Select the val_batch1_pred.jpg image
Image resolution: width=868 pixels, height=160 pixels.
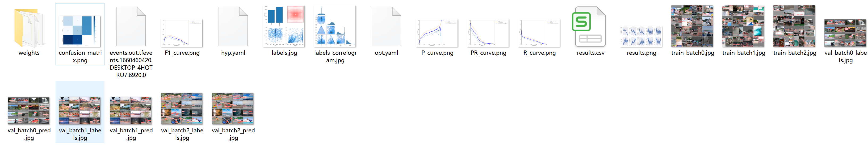pyautogui.click(x=131, y=111)
